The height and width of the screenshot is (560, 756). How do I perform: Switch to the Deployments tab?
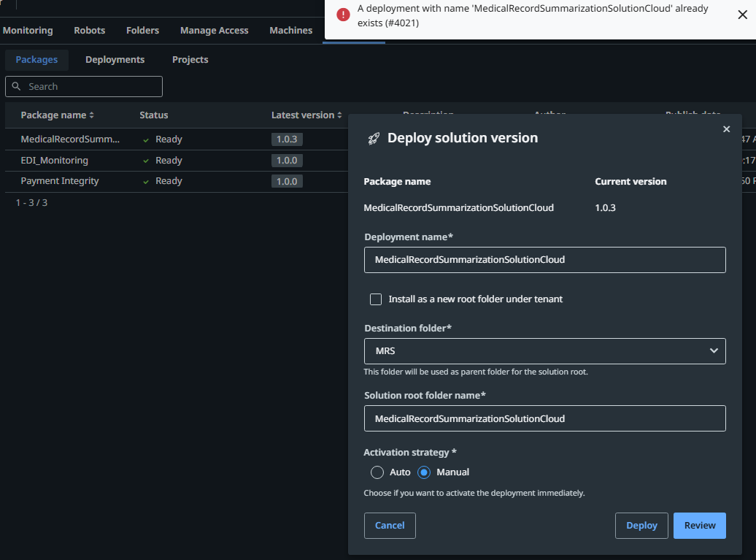[115, 60]
